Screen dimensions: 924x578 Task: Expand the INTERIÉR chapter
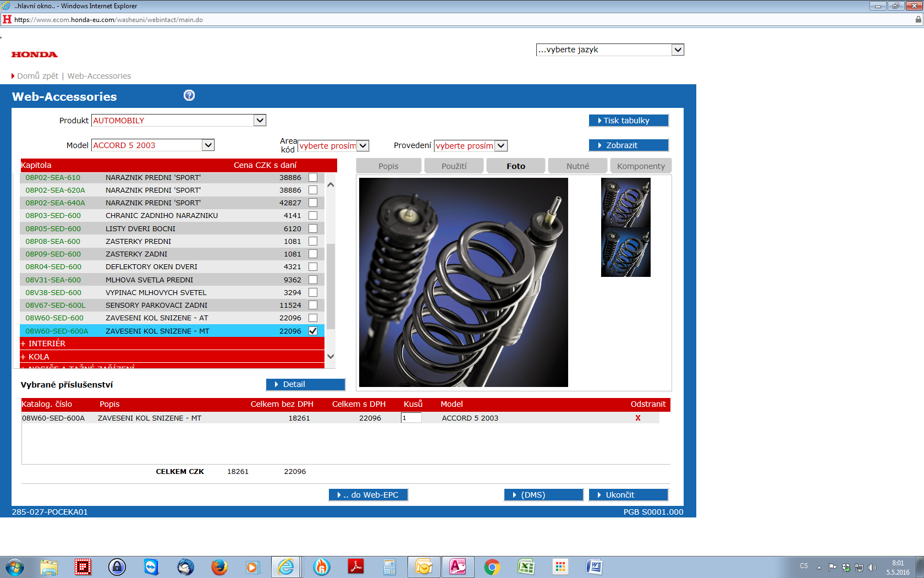point(172,343)
